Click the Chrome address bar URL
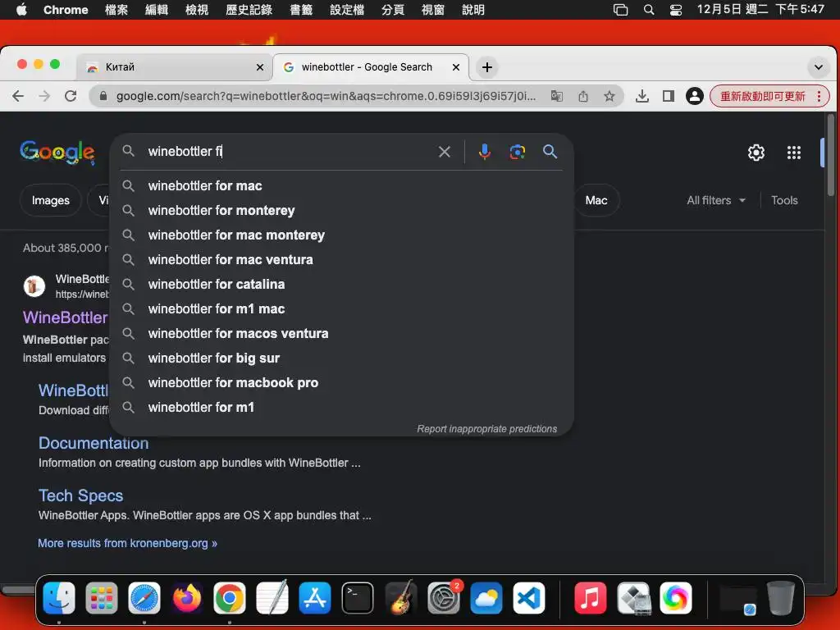This screenshot has height=630, width=840. click(x=326, y=96)
